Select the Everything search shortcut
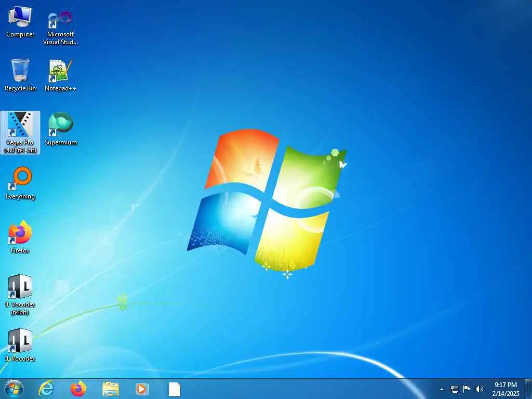The width and height of the screenshot is (532, 399). click(x=20, y=183)
